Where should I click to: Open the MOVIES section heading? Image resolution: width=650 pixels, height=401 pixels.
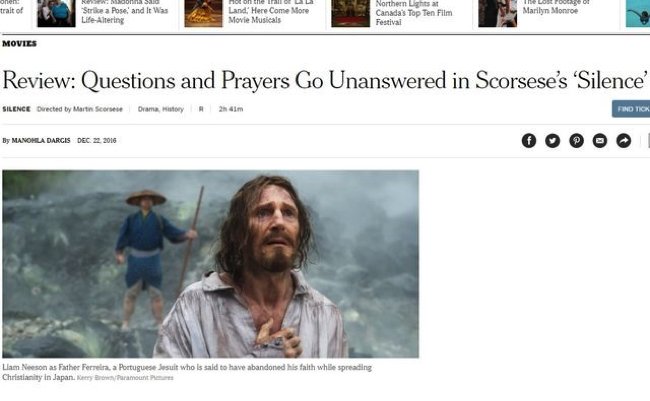[x=19, y=44]
